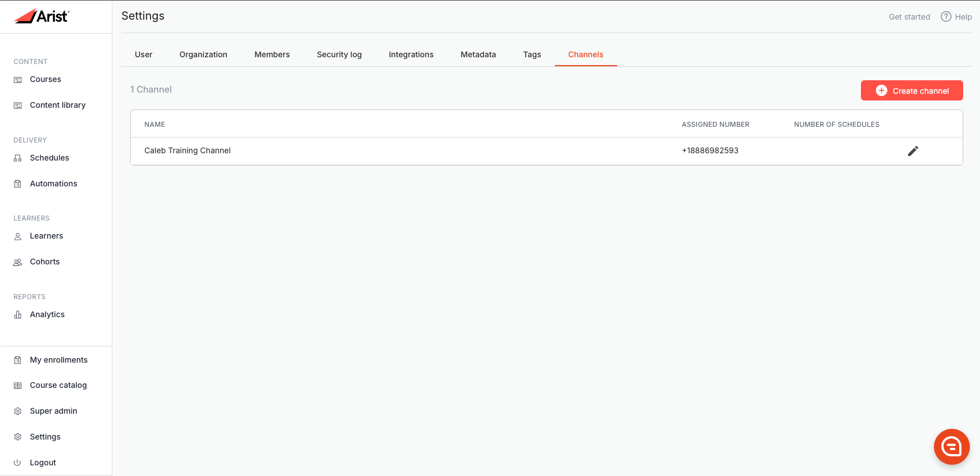
Task: Click the assigned number +18886982593
Action: click(710, 151)
